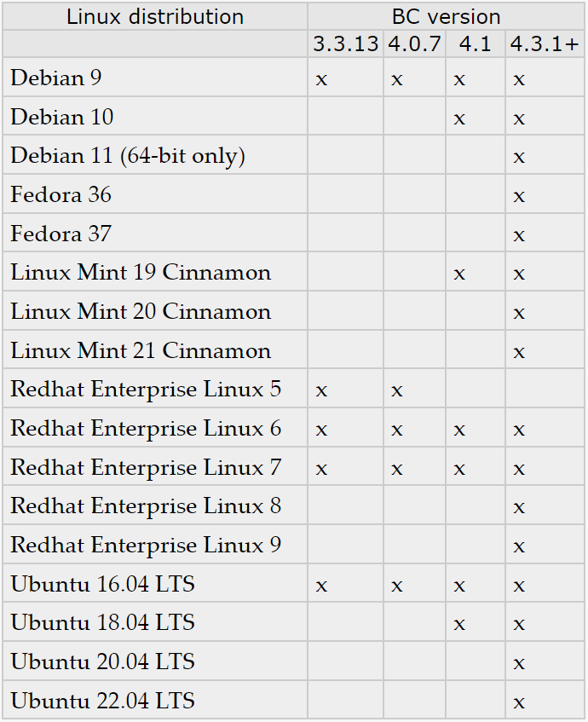The width and height of the screenshot is (588, 722).
Task: Click Redhat Enterprise Linux 8 row label
Action: (x=146, y=506)
